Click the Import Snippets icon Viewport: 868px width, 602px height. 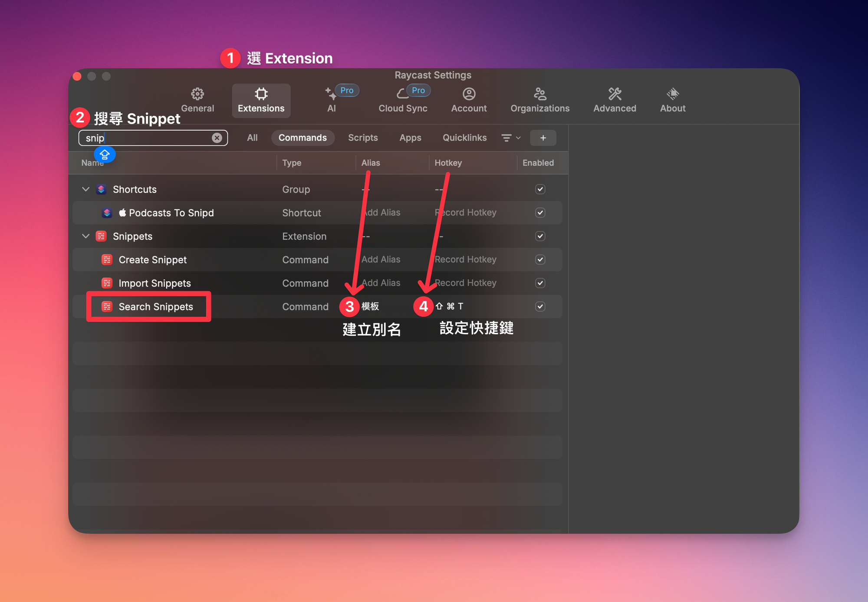tap(107, 283)
